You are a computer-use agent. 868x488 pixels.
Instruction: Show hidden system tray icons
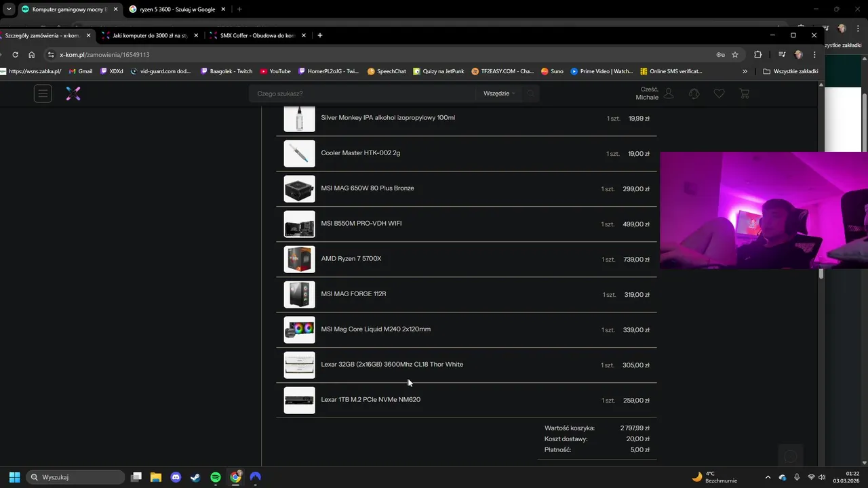coord(768,477)
